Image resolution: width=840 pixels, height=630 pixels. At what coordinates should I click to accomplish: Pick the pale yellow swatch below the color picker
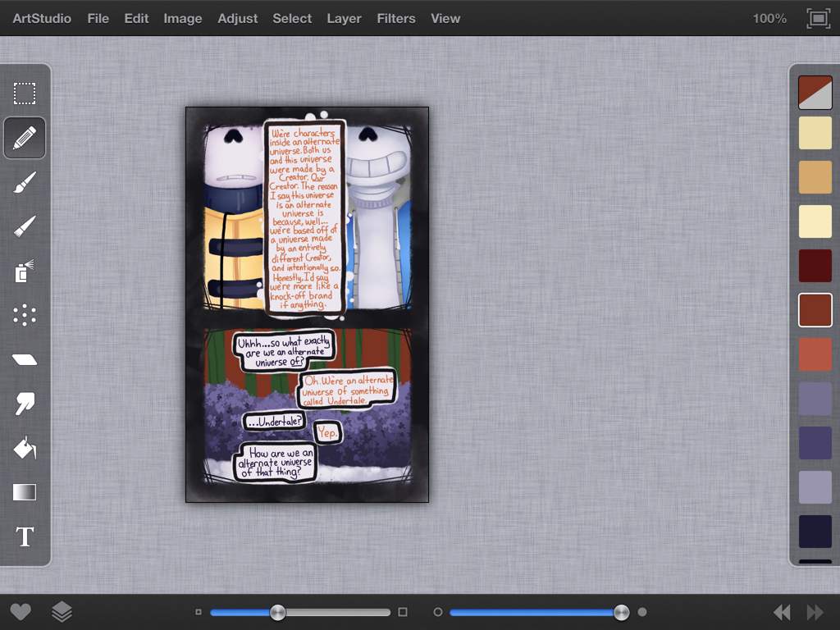(x=815, y=133)
